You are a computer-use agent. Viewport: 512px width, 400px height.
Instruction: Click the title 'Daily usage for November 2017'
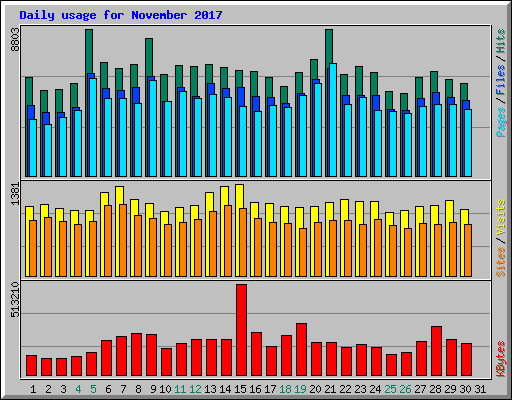(121, 15)
